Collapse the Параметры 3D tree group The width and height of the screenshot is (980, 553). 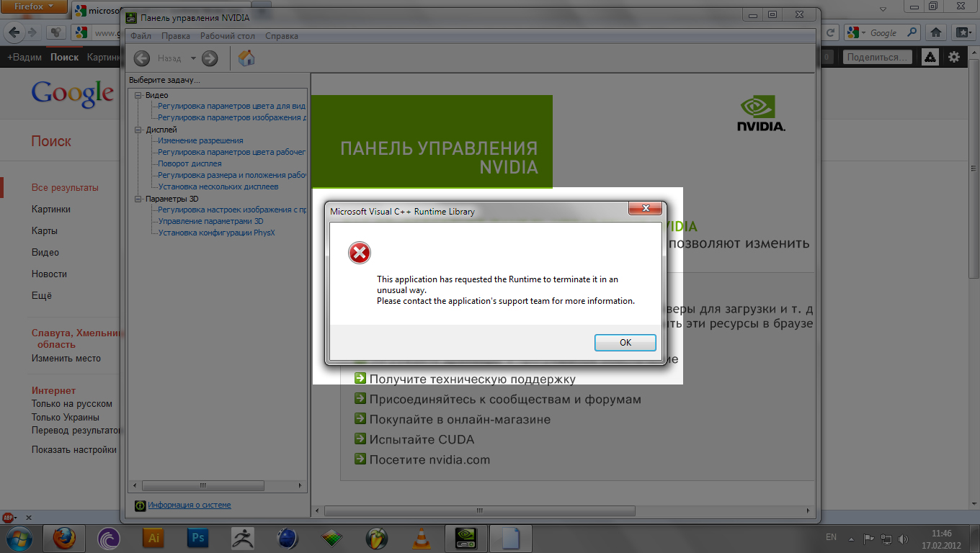139,199
